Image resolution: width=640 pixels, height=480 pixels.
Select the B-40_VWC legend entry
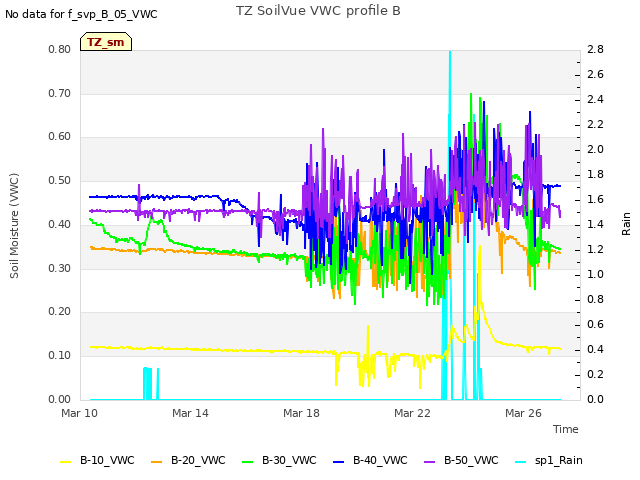point(370,460)
